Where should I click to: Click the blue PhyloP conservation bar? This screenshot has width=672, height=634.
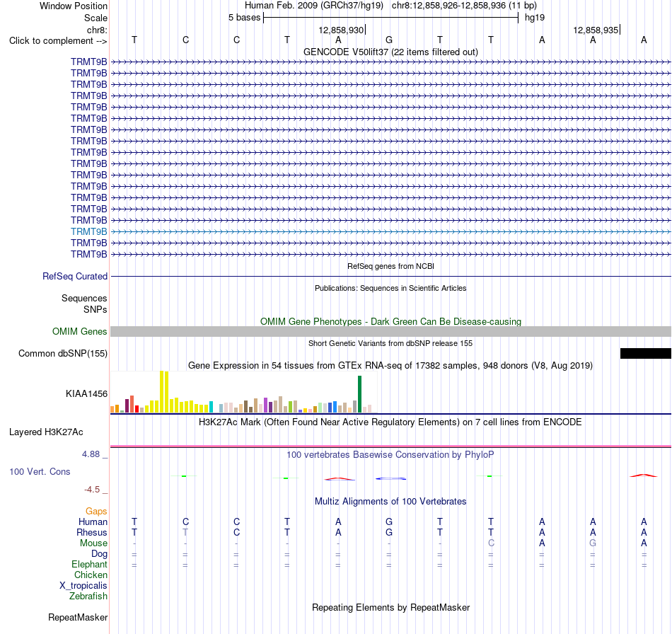pyautogui.click(x=391, y=478)
